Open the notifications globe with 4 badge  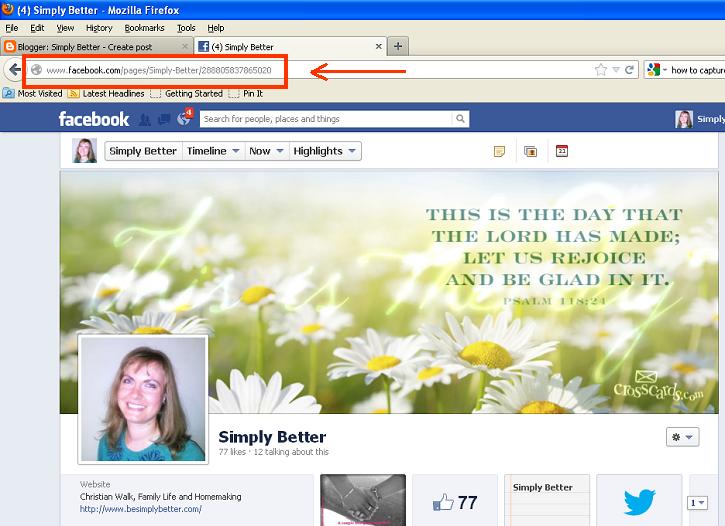coord(184,117)
